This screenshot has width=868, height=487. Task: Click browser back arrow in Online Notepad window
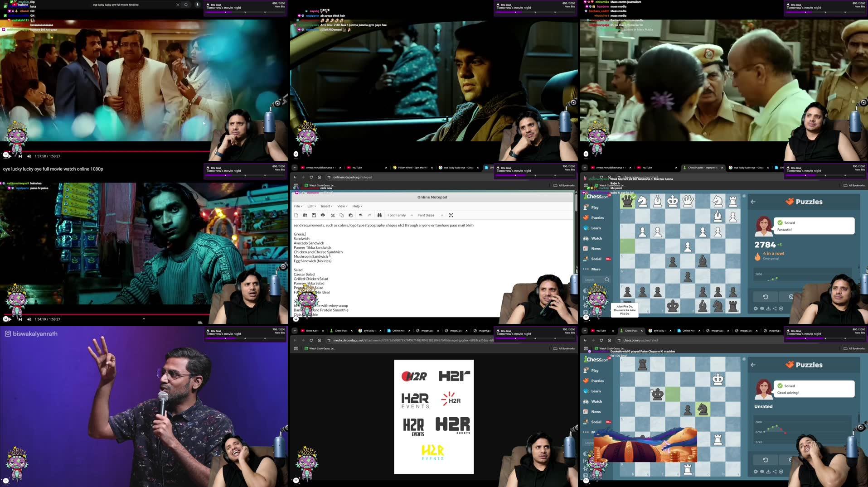(295, 177)
